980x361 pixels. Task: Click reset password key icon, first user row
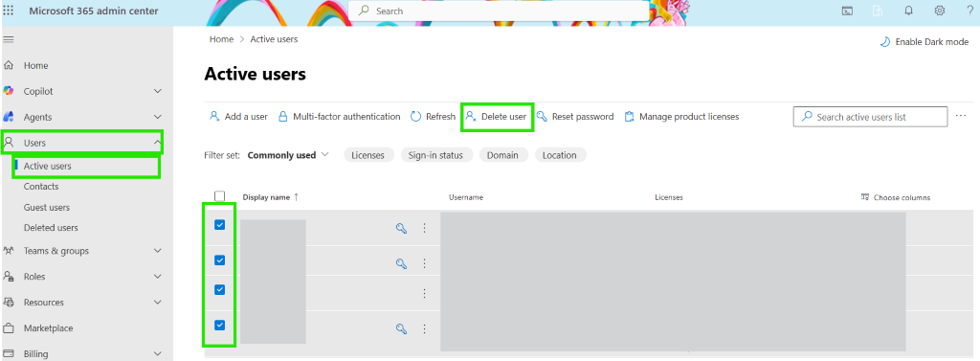point(401,228)
